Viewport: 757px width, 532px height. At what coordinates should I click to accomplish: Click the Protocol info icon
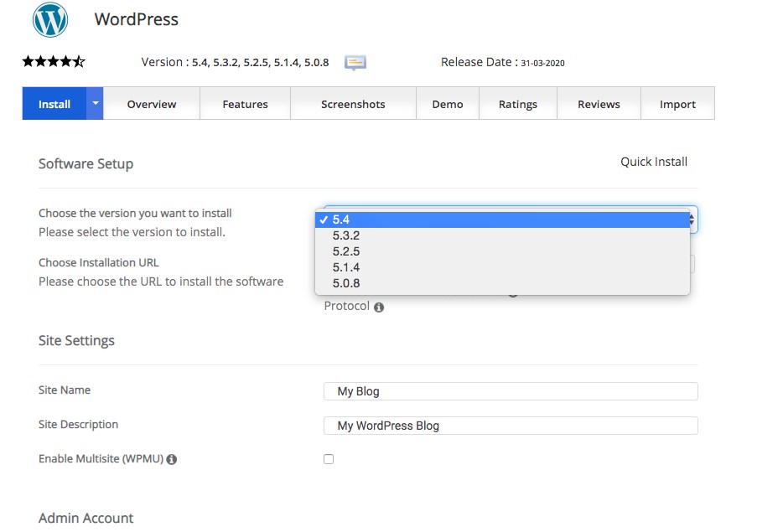tap(379, 307)
